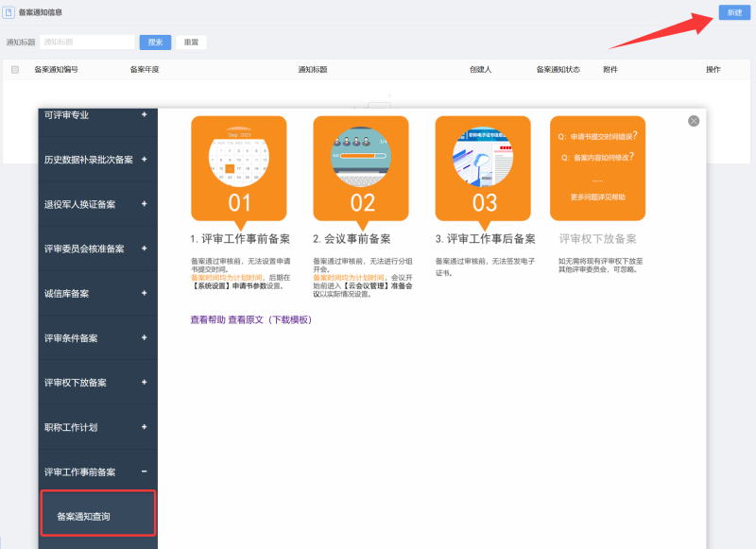The height and width of the screenshot is (549, 756).
Task: Click the calendar icon for 评审工作事前备案
Action: click(x=237, y=161)
